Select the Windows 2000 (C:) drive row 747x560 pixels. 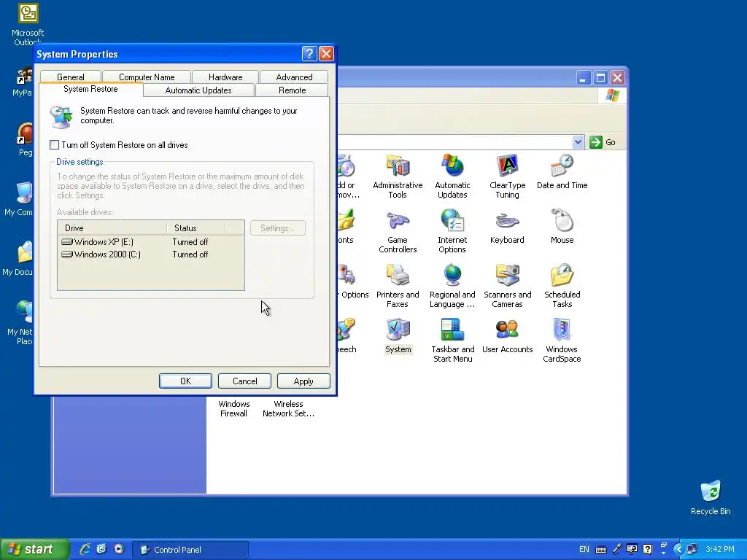(150, 254)
